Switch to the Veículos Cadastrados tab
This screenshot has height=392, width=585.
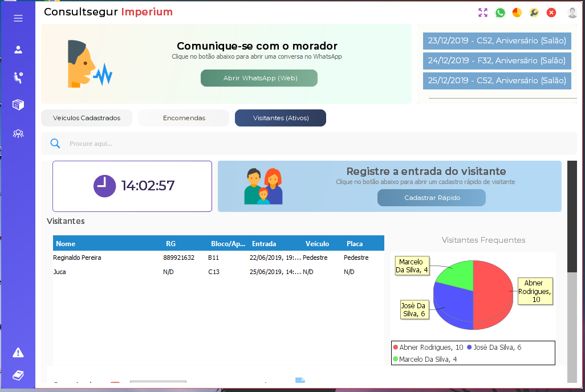(87, 118)
